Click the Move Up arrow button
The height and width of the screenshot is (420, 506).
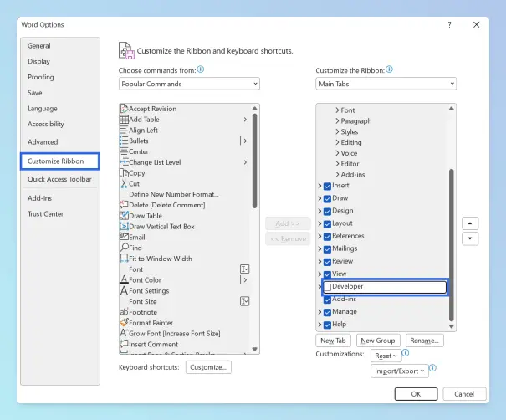470,223
